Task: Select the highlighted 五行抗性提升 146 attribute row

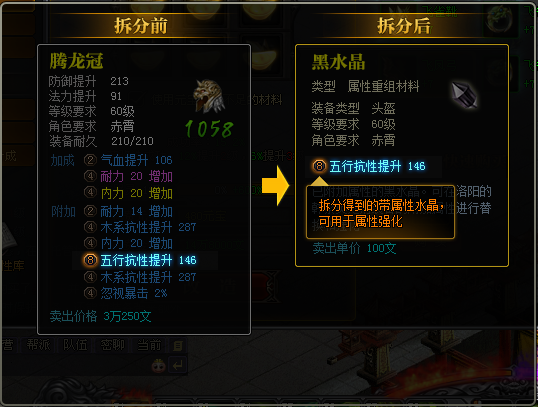Action: click(x=145, y=260)
